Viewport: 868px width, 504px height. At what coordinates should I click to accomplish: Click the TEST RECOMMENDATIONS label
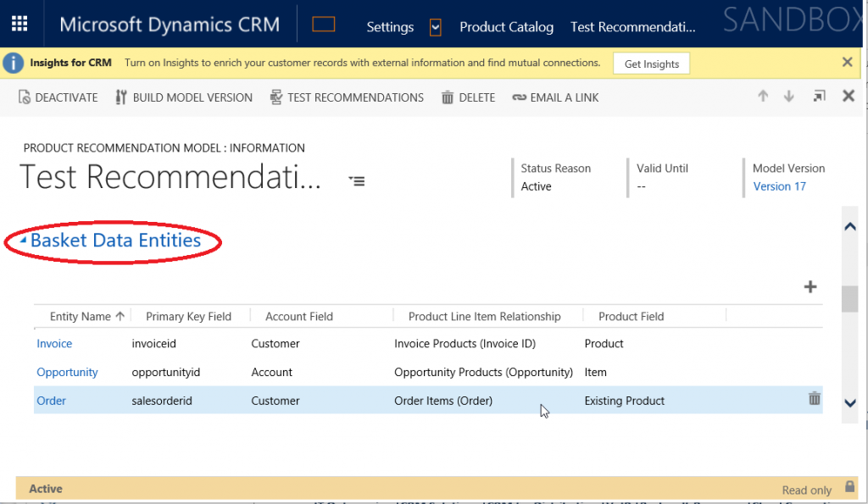(x=355, y=97)
